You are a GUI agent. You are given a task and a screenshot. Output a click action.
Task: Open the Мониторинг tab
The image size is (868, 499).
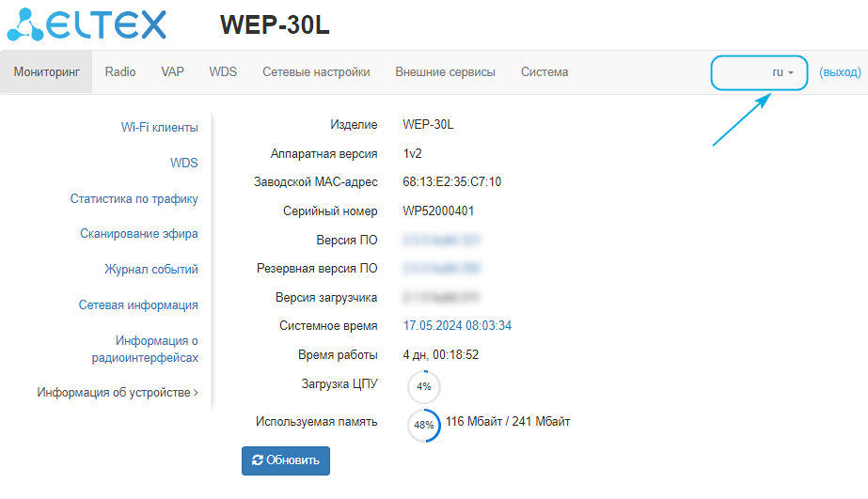click(46, 72)
